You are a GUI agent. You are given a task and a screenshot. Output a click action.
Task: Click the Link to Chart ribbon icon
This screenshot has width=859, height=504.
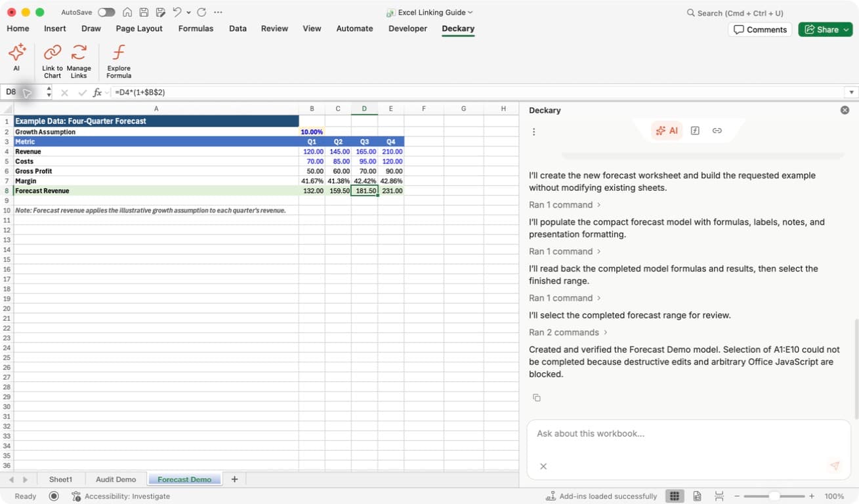click(52, 61)
